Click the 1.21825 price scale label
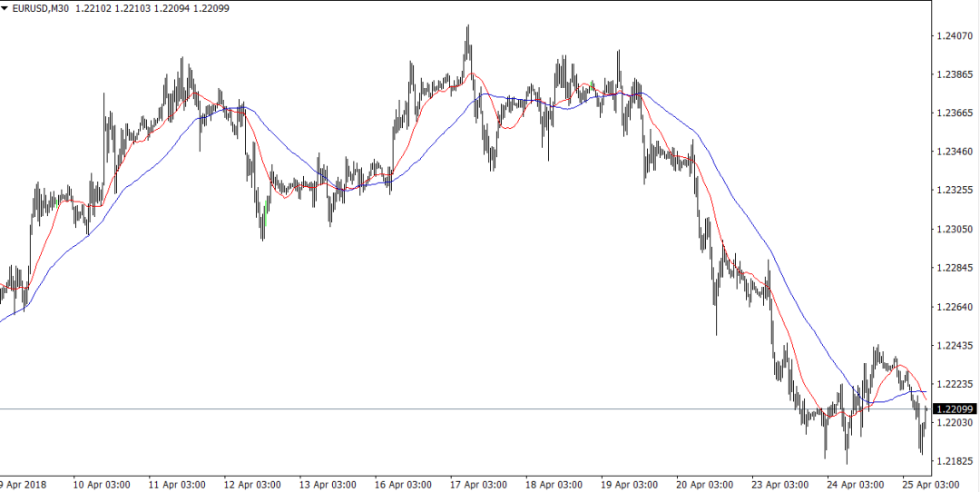980x492 pixels. (x=954, y=462)
